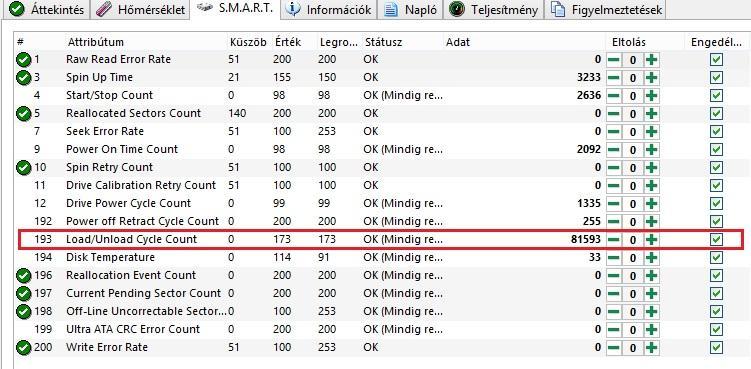Click green check icon of Raw Read Error Rate

point(23,60)
